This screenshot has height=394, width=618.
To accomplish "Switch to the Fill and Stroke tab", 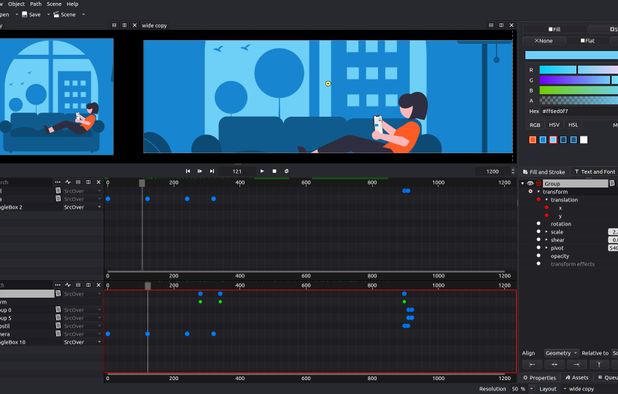I will (544, 172).
